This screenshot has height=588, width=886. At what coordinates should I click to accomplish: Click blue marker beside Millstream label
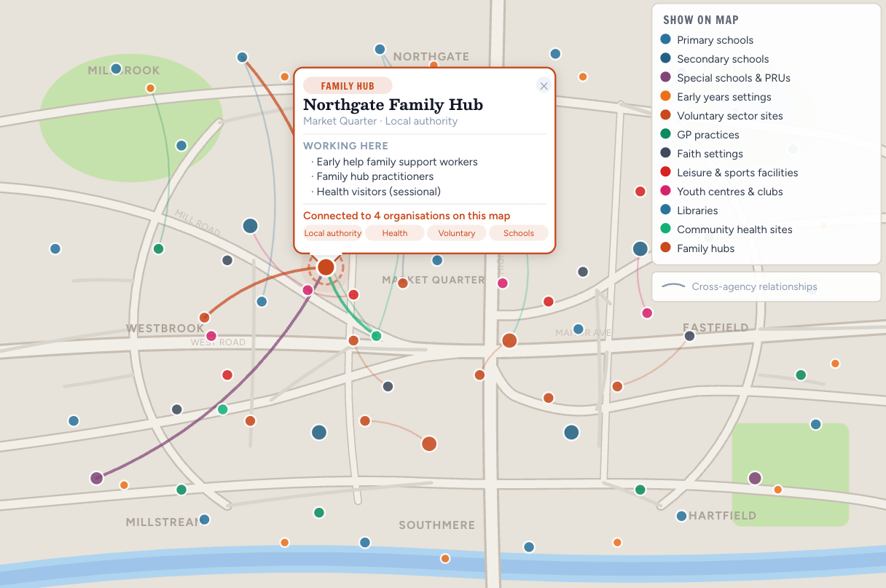tap(205, 520)
